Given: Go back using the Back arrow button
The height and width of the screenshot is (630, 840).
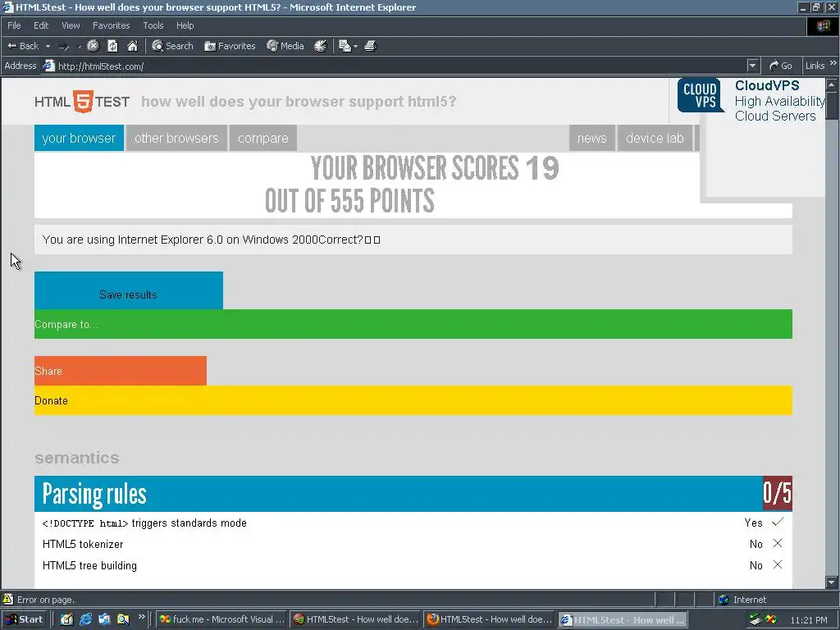Looking at the screenshot, I should click(22, 46).
